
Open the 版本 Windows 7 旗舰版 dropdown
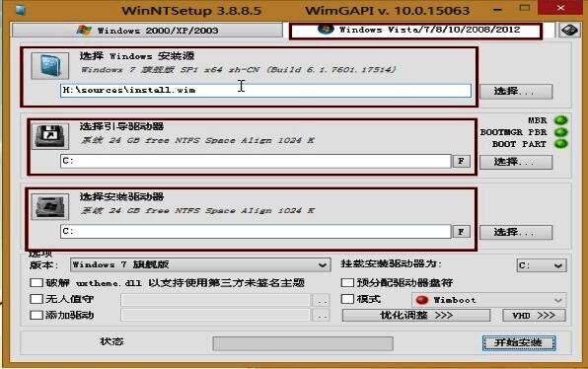pos(200,264)
